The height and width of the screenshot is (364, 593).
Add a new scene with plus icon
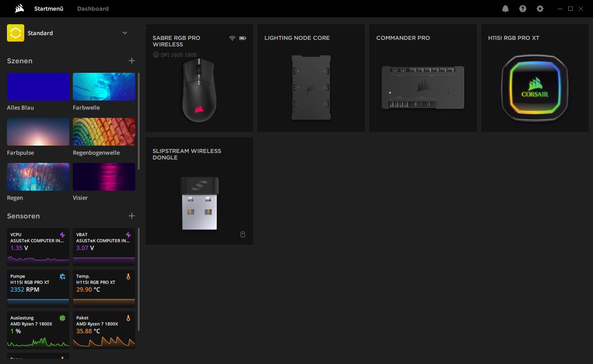pyautogui.click(x=132, y=61)
